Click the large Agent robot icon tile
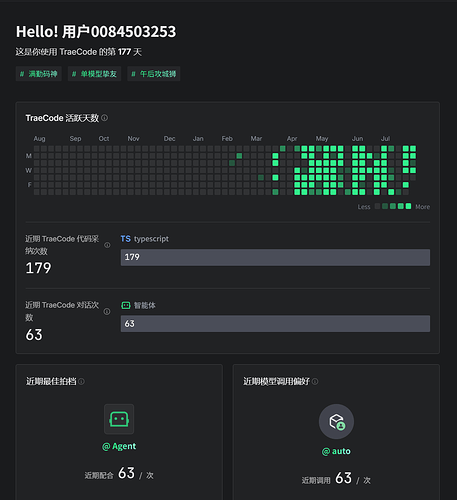 (x=119, y=419)
